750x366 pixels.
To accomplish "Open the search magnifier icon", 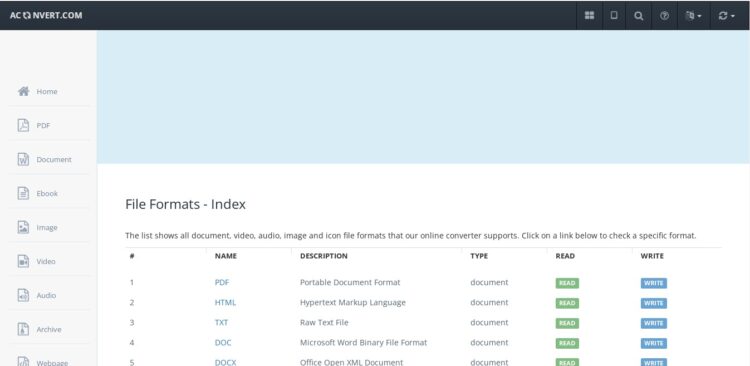I will (x=638, y=16).
